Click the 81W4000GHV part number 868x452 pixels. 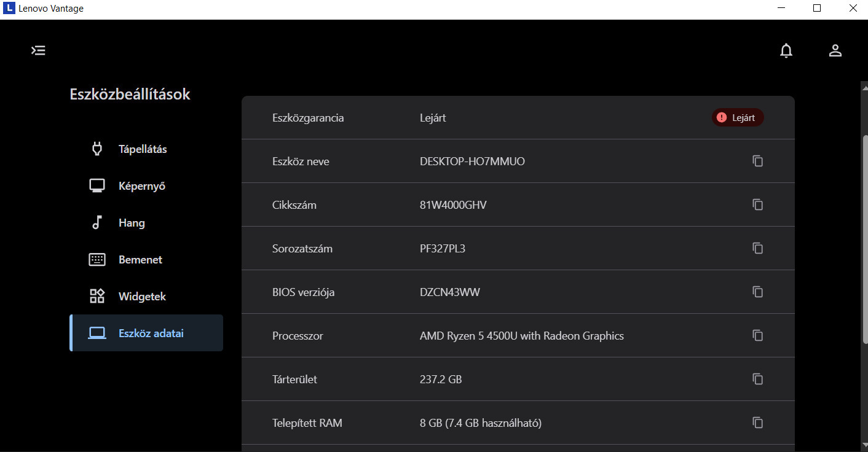pyautogui.click(x=453, y=205)
